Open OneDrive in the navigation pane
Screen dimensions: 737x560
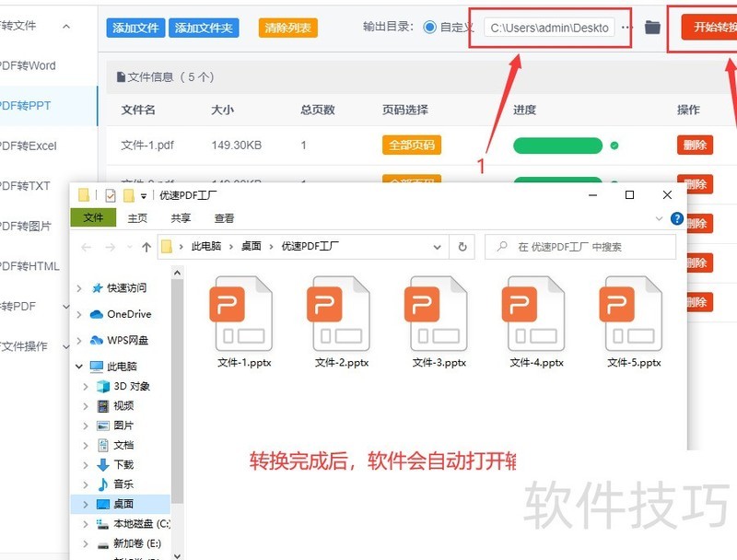pos(129,314)
